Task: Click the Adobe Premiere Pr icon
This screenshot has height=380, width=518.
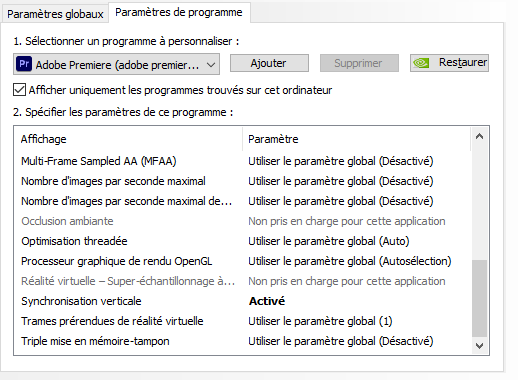Action: pyautogui.click(x=24, y=63)
